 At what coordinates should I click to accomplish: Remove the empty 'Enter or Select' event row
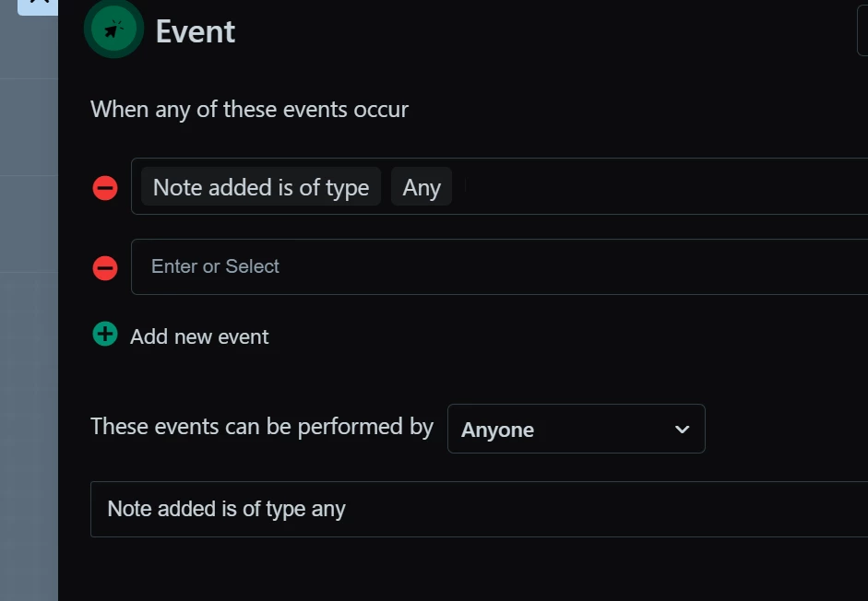tap(104, 268)
